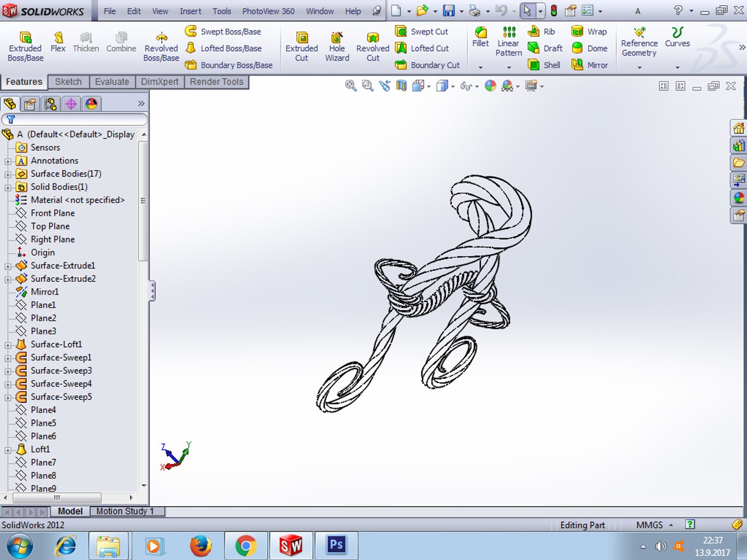
Task: Activate the Extruded Cut tool
Action: [x=301, y=47]
